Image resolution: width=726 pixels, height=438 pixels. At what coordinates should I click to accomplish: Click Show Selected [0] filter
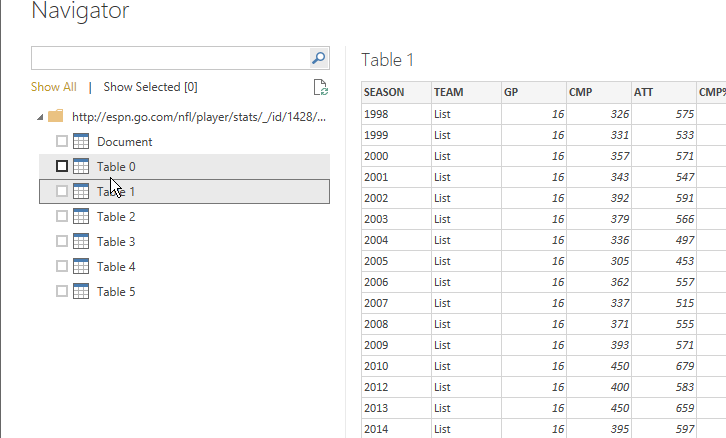[x=150, y=88]
